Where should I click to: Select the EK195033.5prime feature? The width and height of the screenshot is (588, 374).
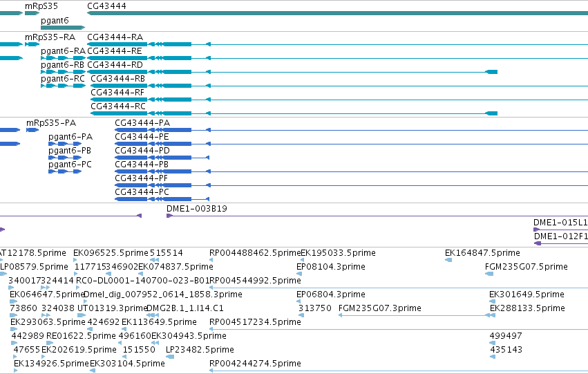(x=302, y=260)
